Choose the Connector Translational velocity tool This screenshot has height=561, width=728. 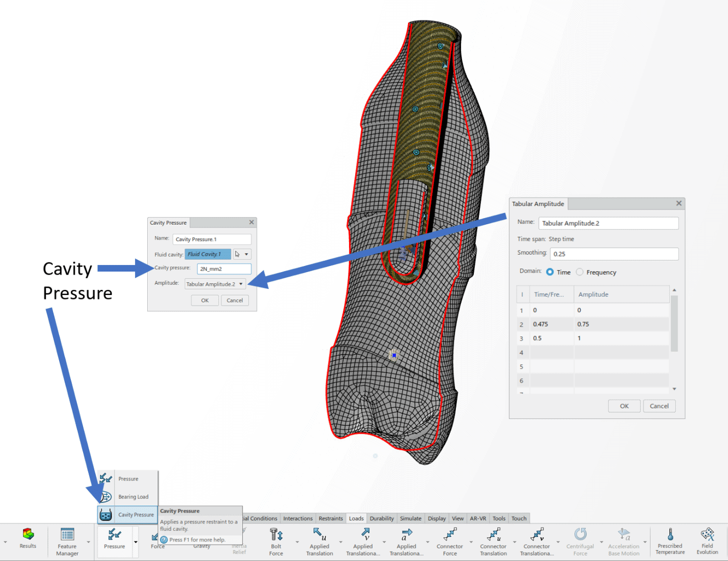537,542
